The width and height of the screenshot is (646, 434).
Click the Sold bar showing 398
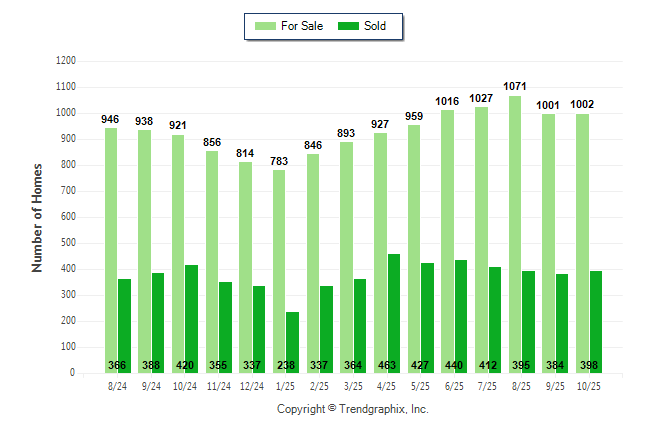click(597, 321)
